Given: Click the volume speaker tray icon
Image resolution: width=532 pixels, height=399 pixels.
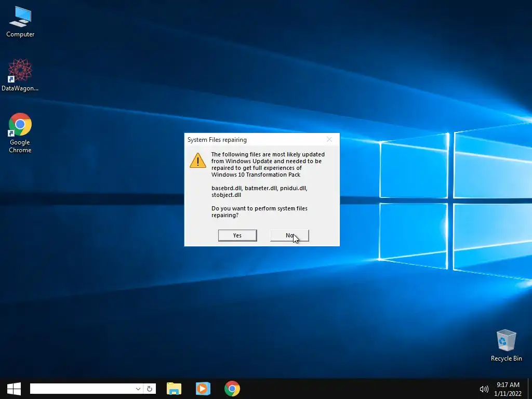Looking at the screenshot, I should pyautogui.click(x=484, y=389).
